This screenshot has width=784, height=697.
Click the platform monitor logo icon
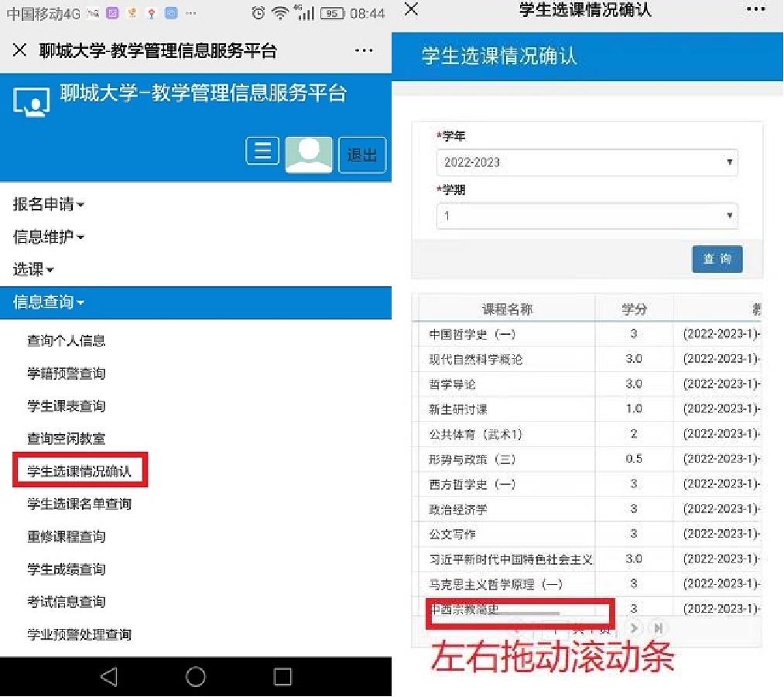point(32,102)
